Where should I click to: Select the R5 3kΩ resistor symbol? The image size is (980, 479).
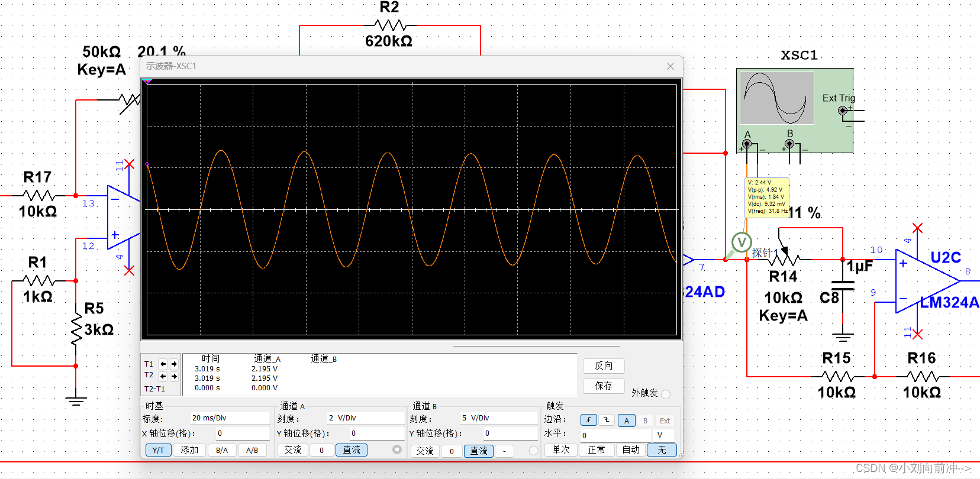(x=76, y=329)
